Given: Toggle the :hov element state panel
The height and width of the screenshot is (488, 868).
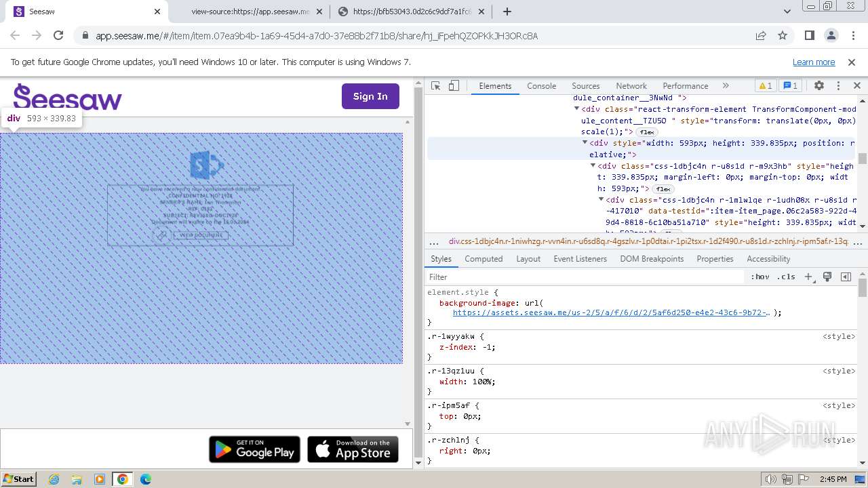Looking at the screenshot, I should click(760, 277).
